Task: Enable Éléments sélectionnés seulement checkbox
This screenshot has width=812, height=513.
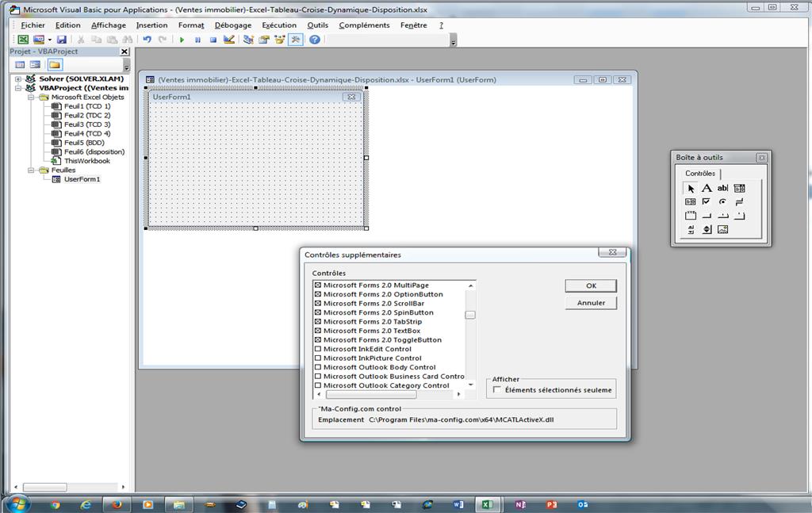Action: (497, 390)
